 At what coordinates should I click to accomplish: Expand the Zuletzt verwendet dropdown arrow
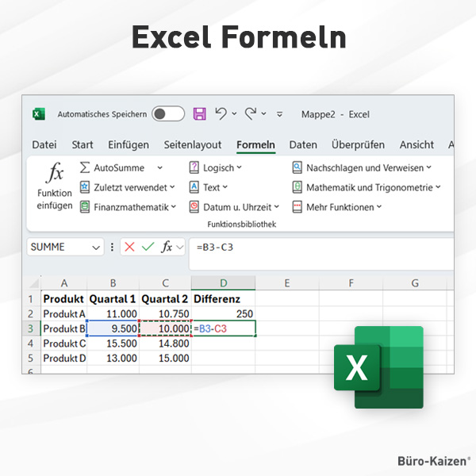[x=172, y=187]
